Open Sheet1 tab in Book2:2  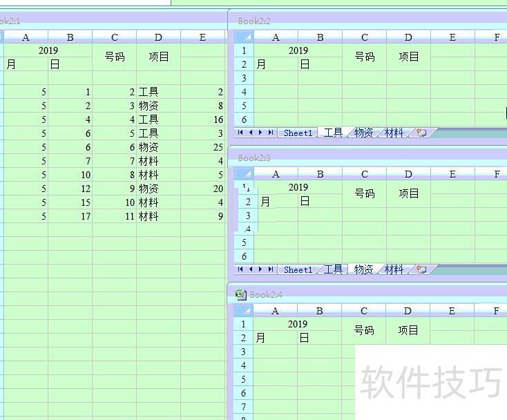pos(298,133)
